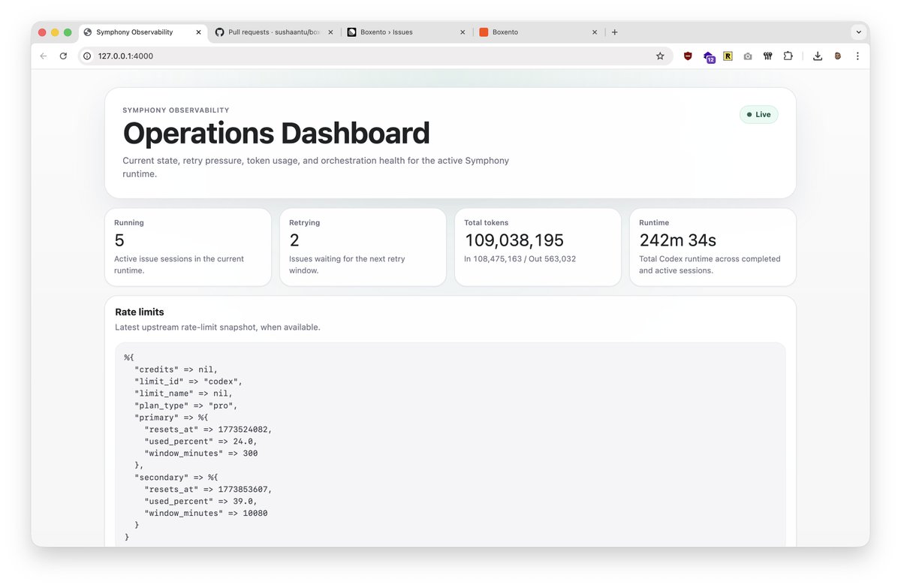Click the "window_minutes" => 300 line
The image size is (901, 588).
coord(200,454)
